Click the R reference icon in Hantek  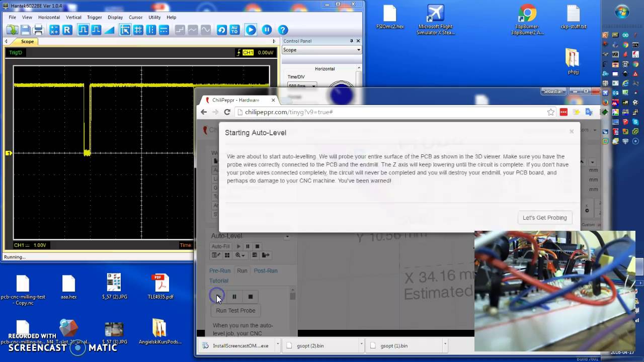coord(67,30)
